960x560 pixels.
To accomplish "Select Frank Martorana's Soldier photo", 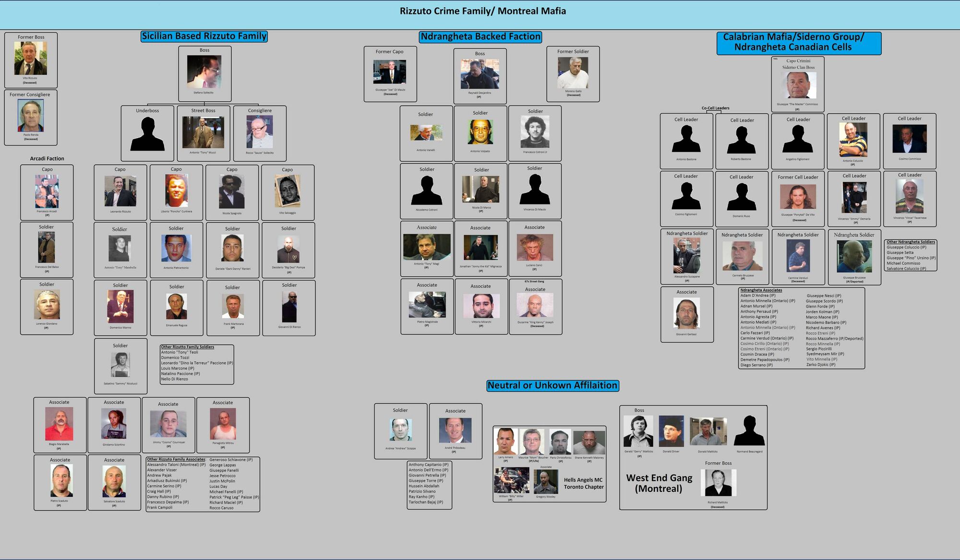I will (x=232, y=306).
